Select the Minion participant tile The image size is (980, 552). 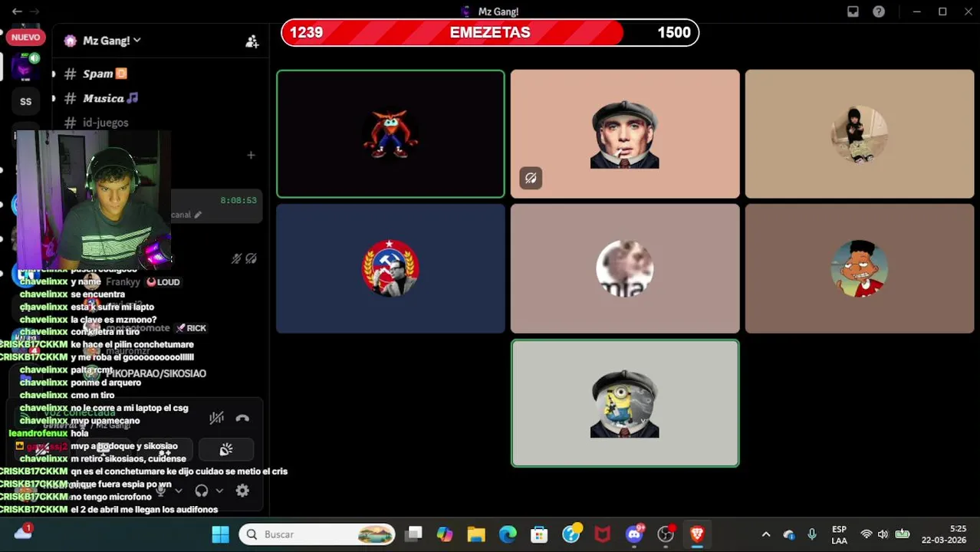(x=625, y=403)
